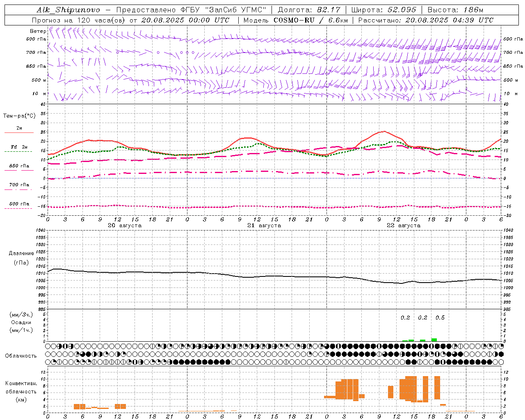525x420 pixels.
Task: Click the station title Alk_Shipunovo
Action: (68, 10)
